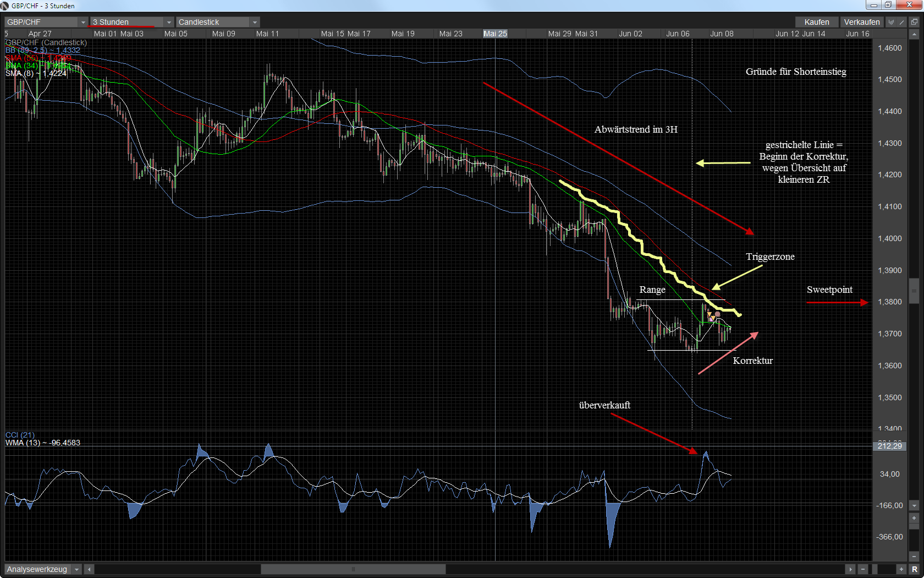
Task: Open the indicators bar-chart icon
Action: tap(892, 22)
